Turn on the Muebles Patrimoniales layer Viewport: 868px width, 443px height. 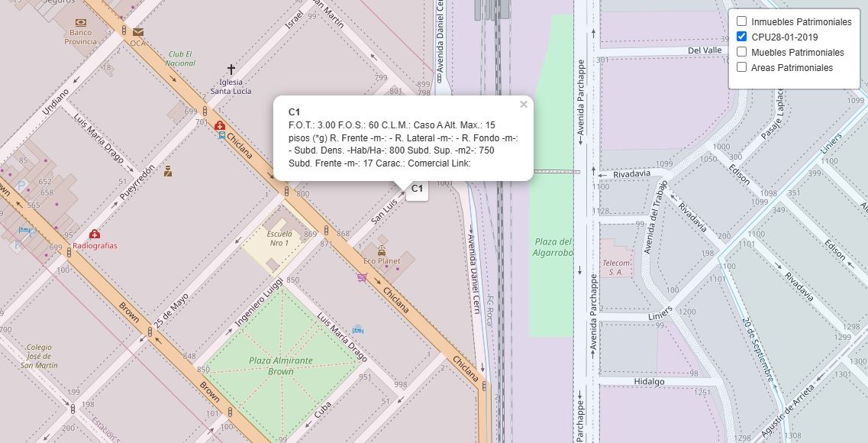tap(741, 52)
